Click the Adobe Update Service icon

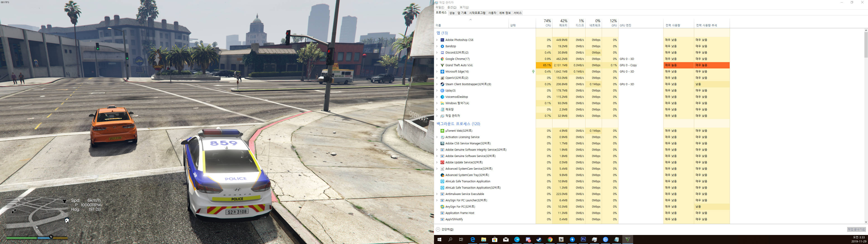[x=442, y=162]
